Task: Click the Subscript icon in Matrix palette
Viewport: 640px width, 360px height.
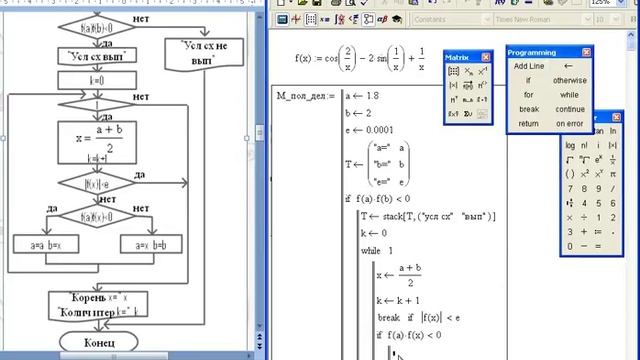Action: tap(468, 71)
